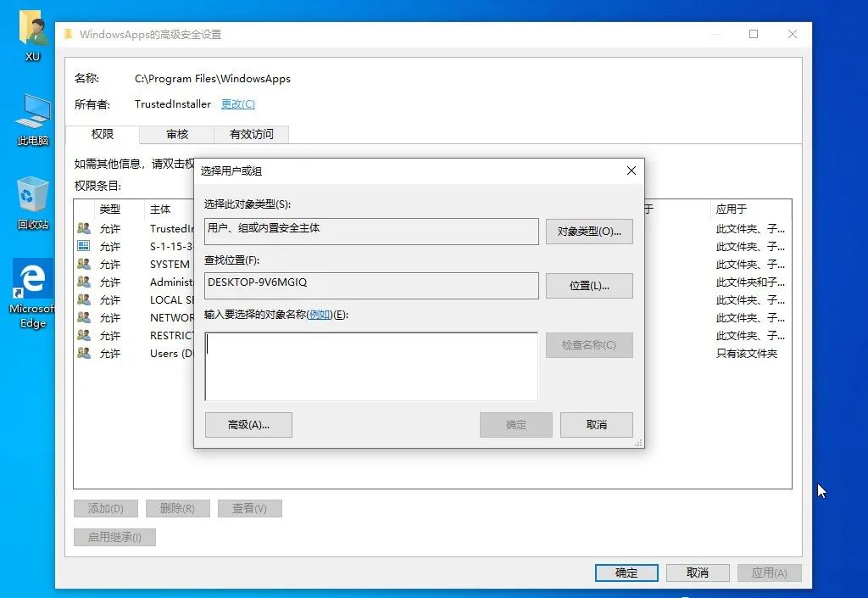This screenshot has height=598, width=868.
Task: Click the 应用于 column header
Action: coord(732,210)
